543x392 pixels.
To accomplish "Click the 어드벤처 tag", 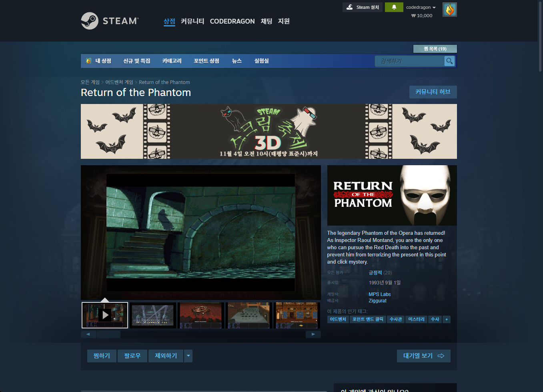I will click(338, 319).
